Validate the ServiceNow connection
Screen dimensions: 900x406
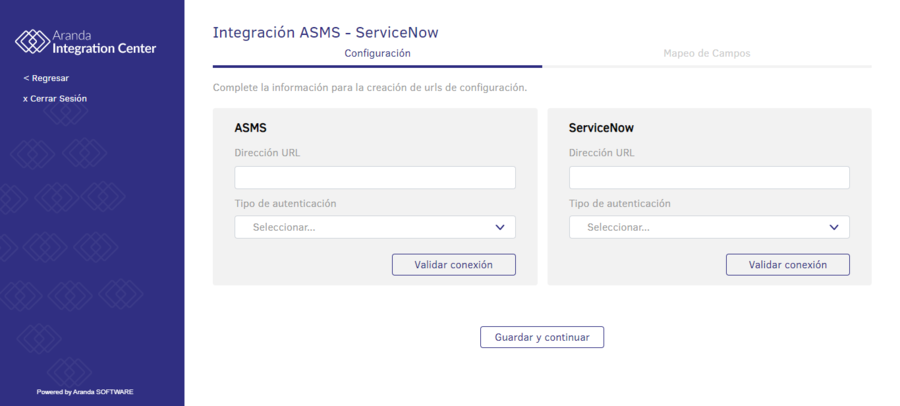click(788, 265)
